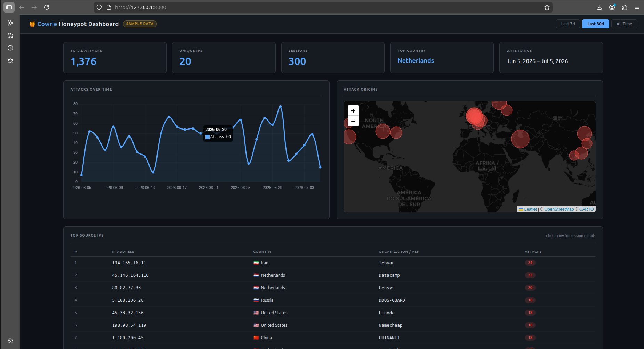
Task: Click the Sessions value 300
Action: (x=297, y=61)
